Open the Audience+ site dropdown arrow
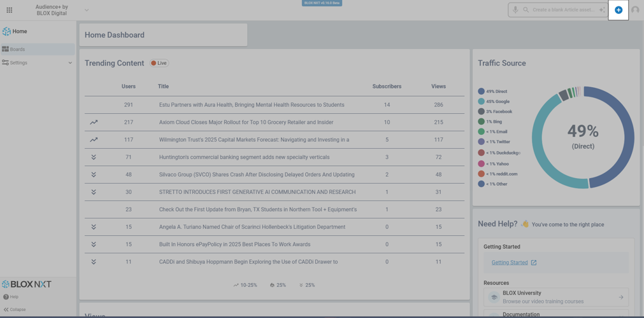 pyautogui.click(x=87, y=10)
